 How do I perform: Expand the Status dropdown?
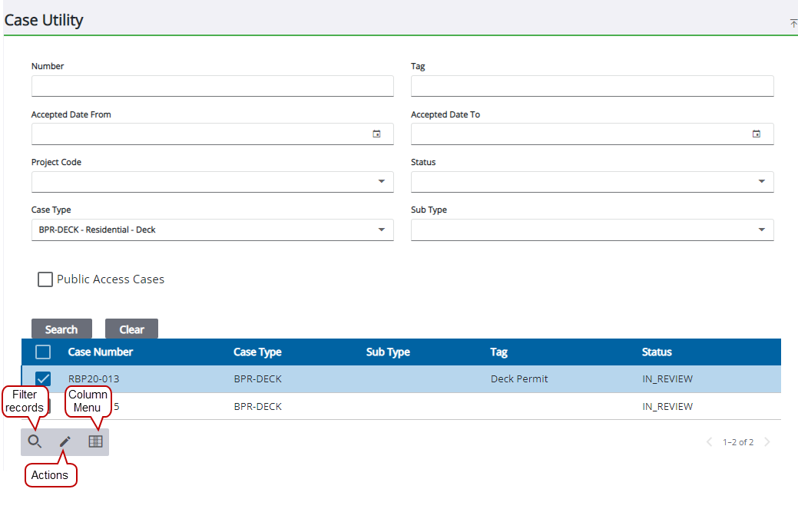[x=761, y=182]
